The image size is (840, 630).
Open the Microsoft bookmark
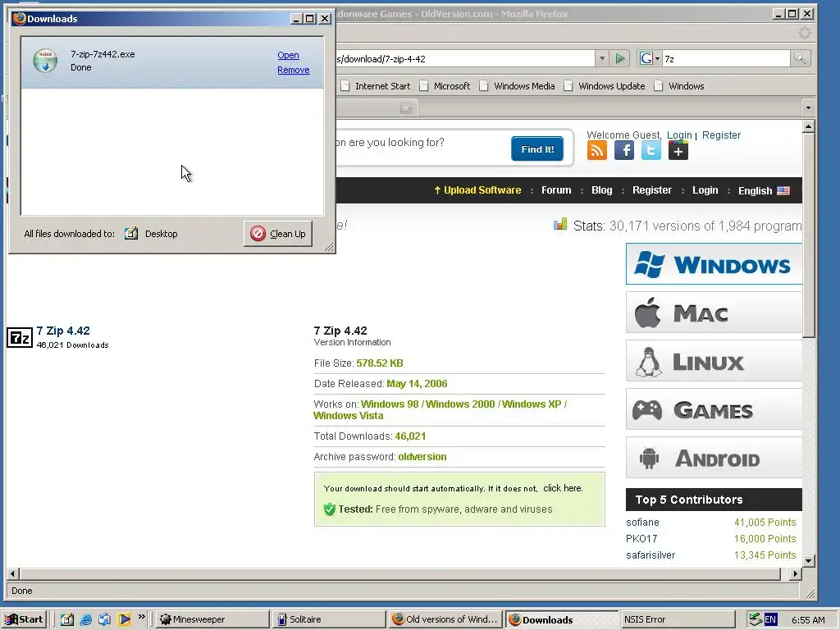click(x=445, y=85)
